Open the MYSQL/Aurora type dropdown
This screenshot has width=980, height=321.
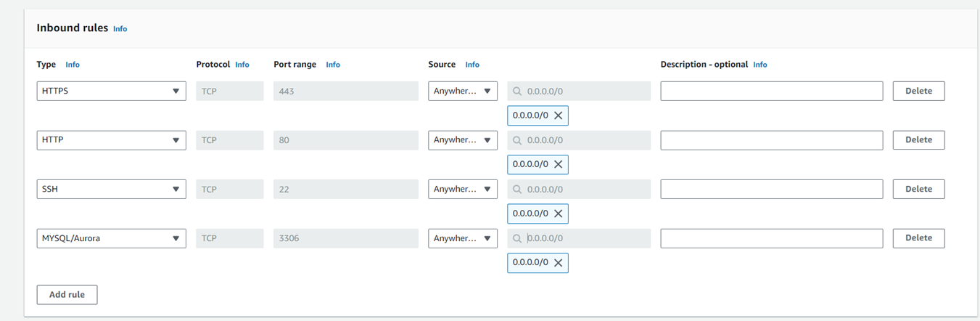click(111, 238)
